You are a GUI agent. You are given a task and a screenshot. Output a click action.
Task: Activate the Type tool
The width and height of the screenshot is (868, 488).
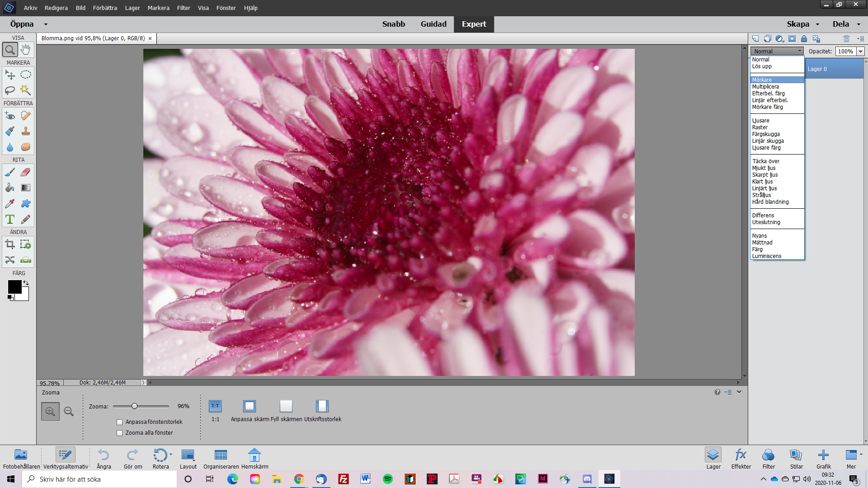10,219
